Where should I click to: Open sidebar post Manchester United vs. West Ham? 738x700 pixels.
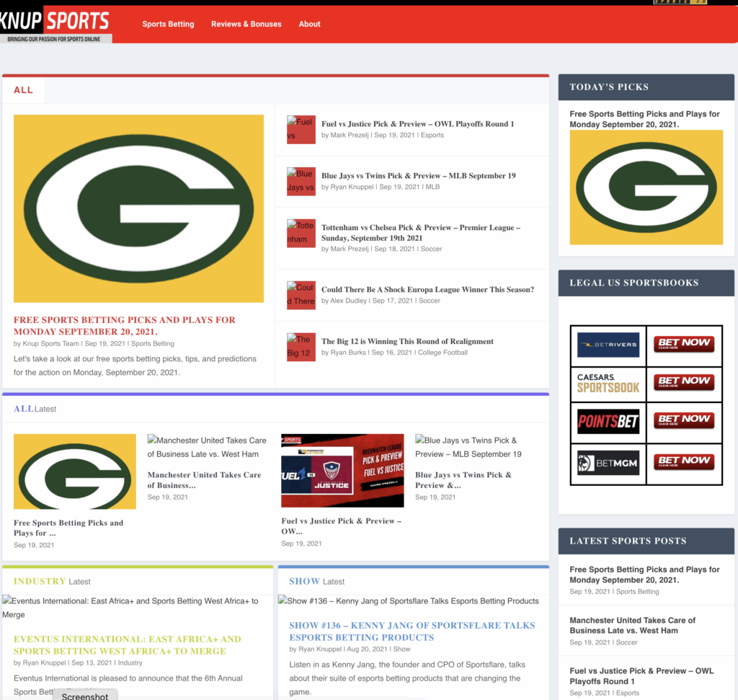point(632,626)
